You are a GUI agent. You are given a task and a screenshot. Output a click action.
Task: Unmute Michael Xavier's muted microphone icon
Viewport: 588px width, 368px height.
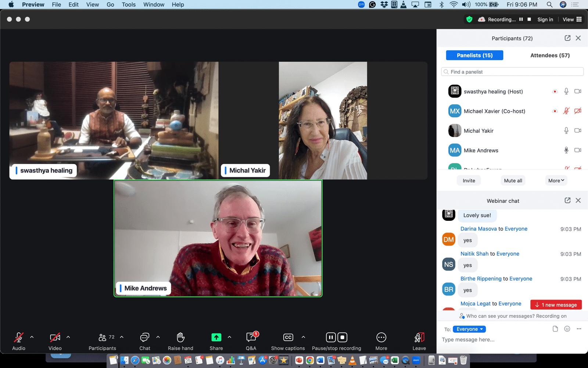pos(566,111)
